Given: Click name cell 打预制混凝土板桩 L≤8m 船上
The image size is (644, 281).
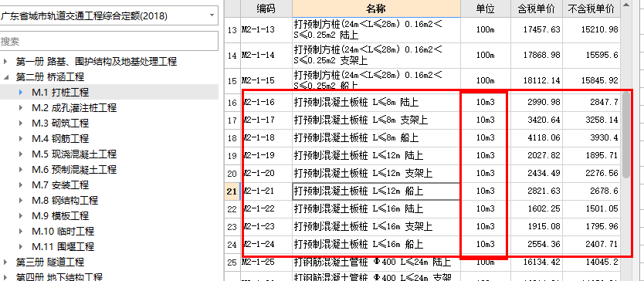Looking at the screenshot, I should click(x=376, y=137).
